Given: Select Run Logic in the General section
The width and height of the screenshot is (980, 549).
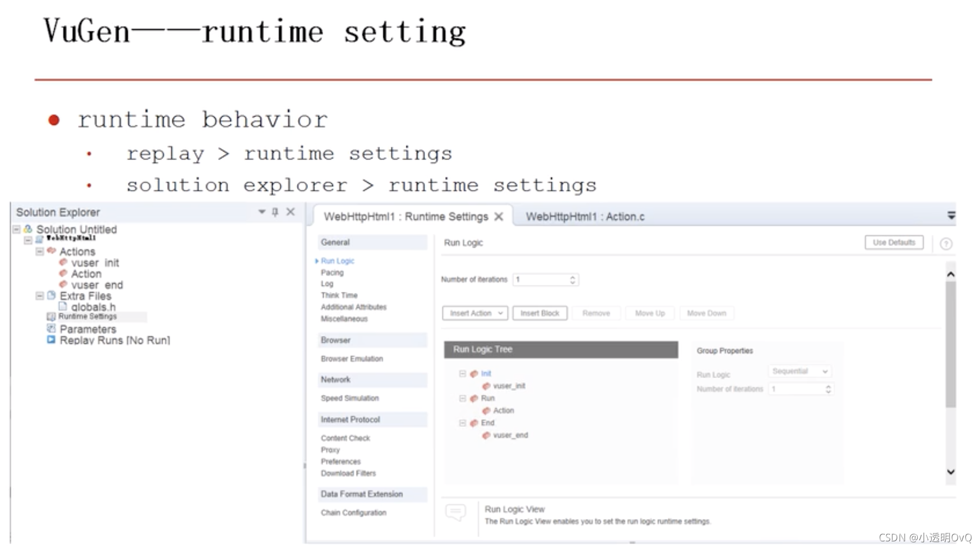Looking at the screenshot, I should (337, 261).
